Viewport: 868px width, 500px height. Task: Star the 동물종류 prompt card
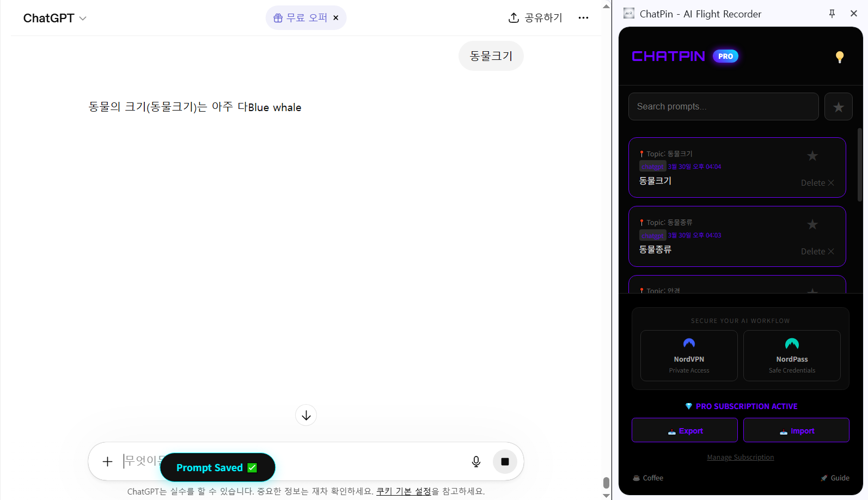[812, 224]
